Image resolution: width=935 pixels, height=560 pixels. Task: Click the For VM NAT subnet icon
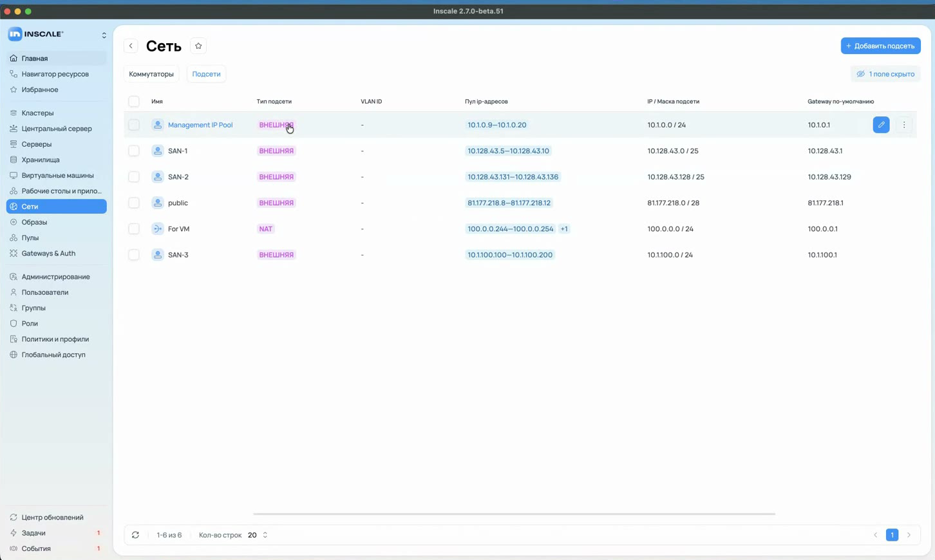(157, 229)
